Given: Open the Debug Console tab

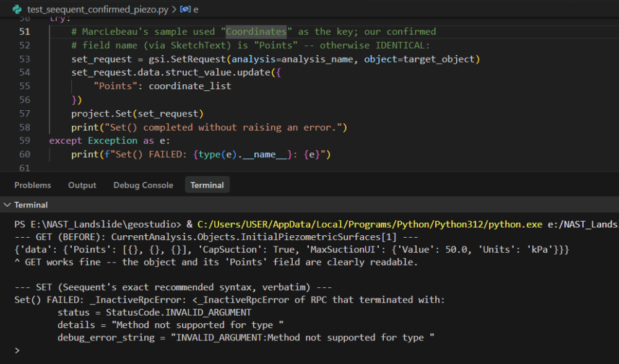Looking at the screenshot, I should click(144, 185).
